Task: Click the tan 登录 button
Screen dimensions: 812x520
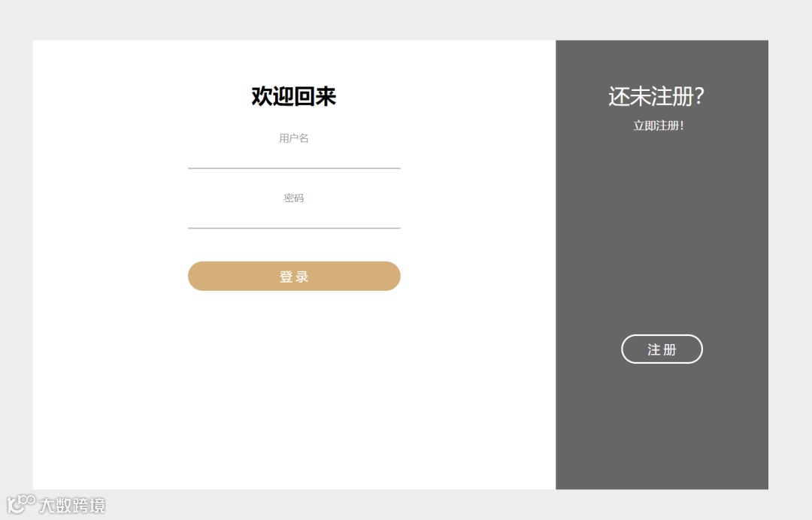Action: click(294, 276)
